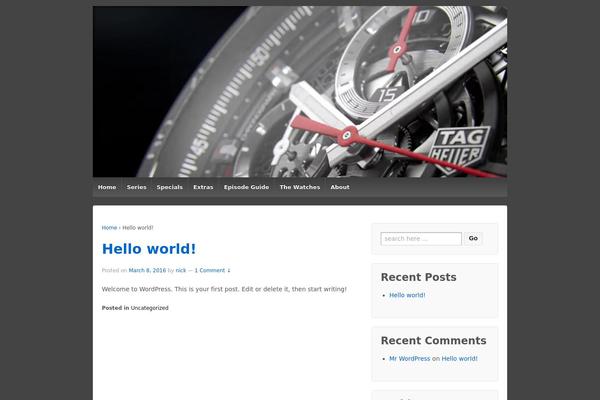Open the Uncategorized category link
Screen dimensions: 600x400
[150, 308]
